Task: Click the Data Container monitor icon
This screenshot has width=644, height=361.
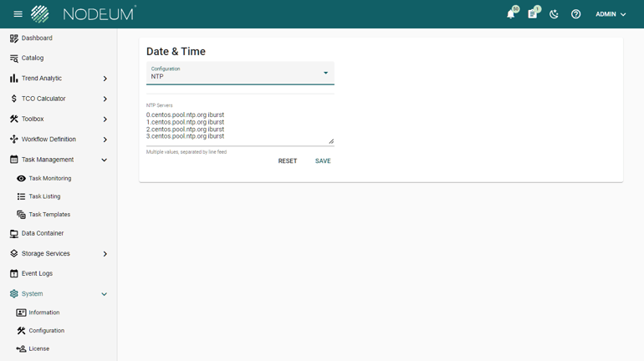Action: 14,233
